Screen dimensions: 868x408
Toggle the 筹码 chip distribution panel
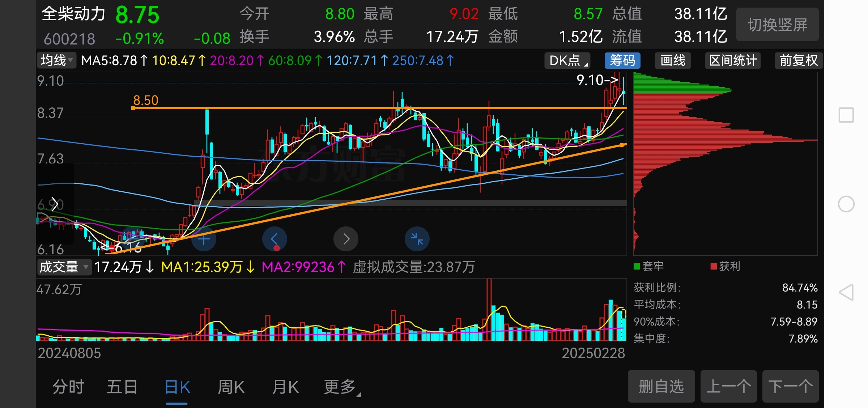point(622,60)
